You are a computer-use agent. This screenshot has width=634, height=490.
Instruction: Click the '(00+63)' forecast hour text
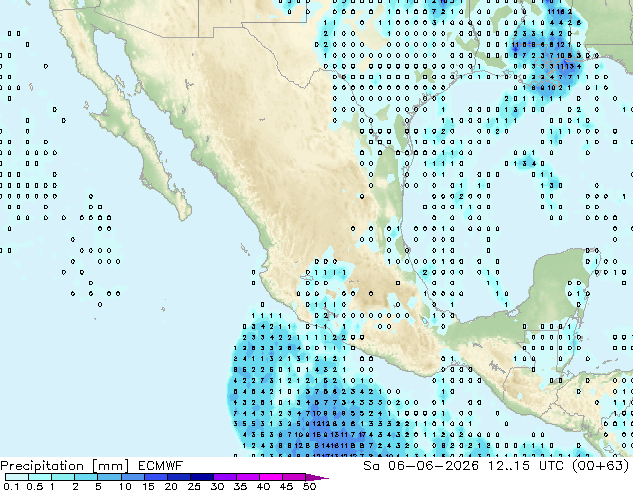(601, 466)
